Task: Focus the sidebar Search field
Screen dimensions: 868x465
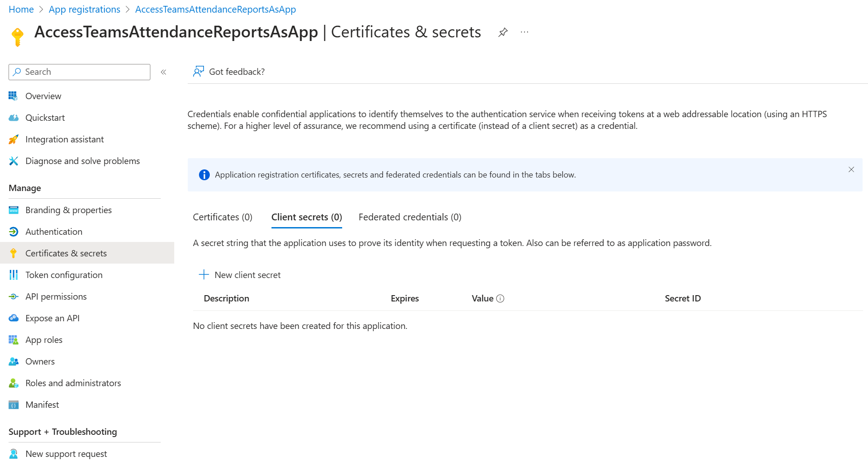Action: pyautogui.click(x=79, y=72)
